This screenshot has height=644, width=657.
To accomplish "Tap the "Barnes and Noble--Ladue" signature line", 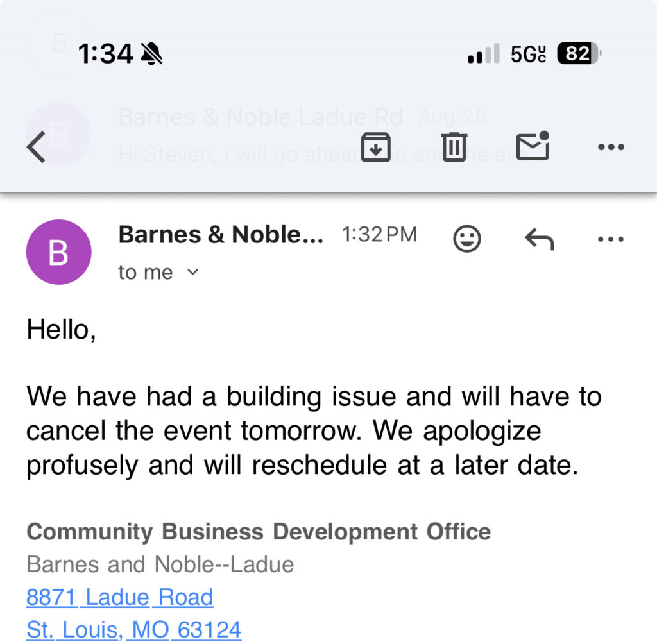I will pyautogui.click(x=160, y=564).
